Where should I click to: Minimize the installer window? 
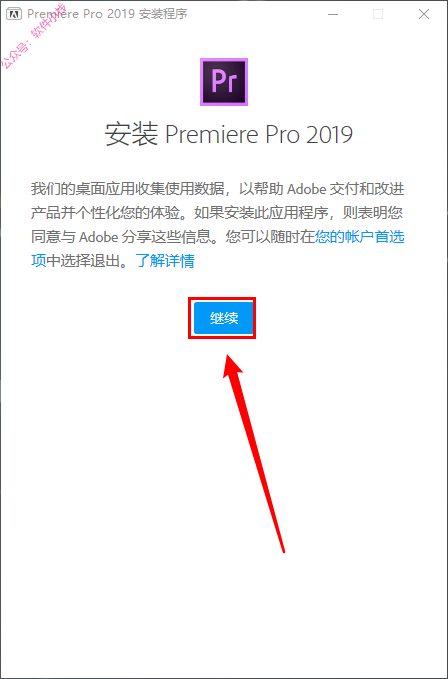(332, 14)
